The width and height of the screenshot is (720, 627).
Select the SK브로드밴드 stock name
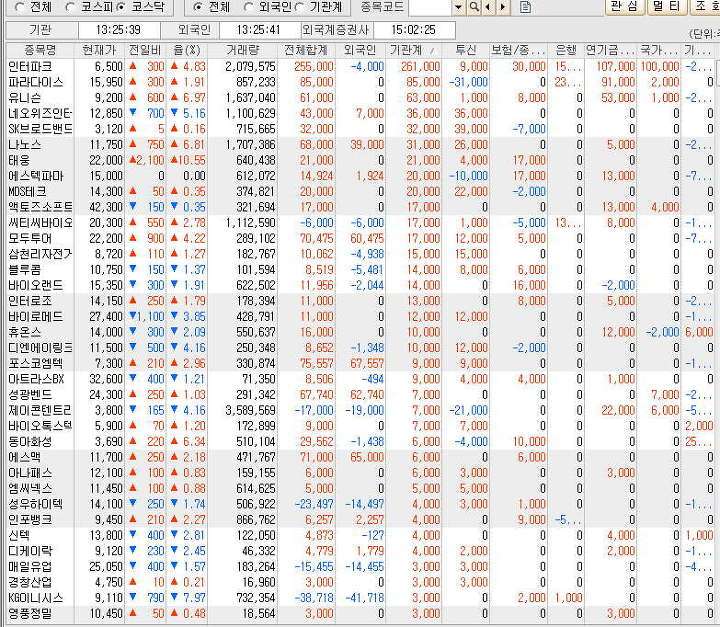point(40,129)
